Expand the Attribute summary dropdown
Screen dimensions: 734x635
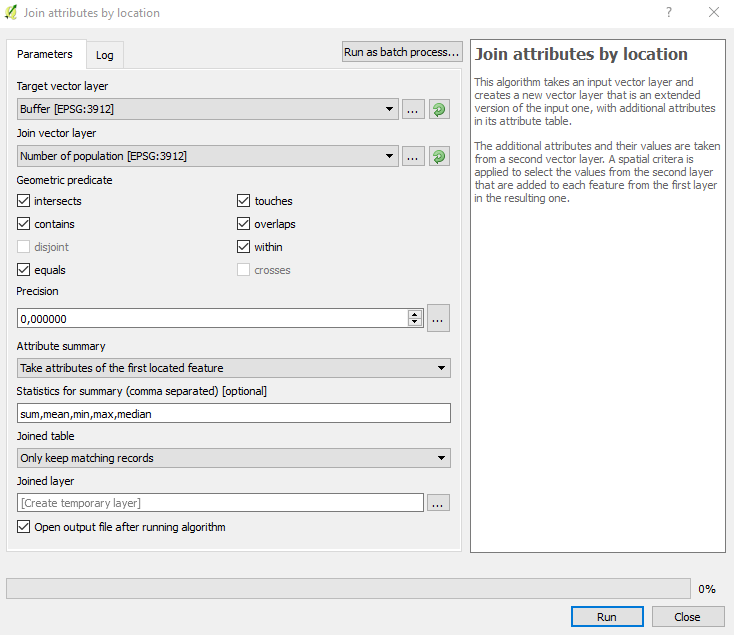tap(234, 368)
